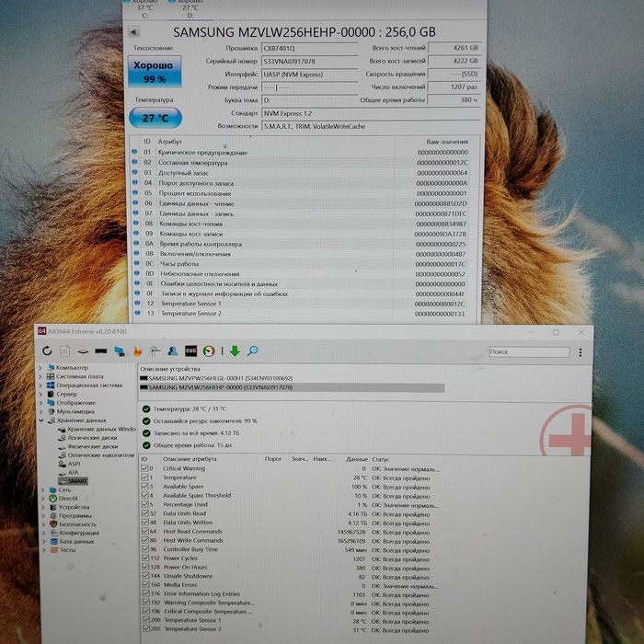Select Логические диски in the tree
Viewport: 644px width, 644px height.
92,438
